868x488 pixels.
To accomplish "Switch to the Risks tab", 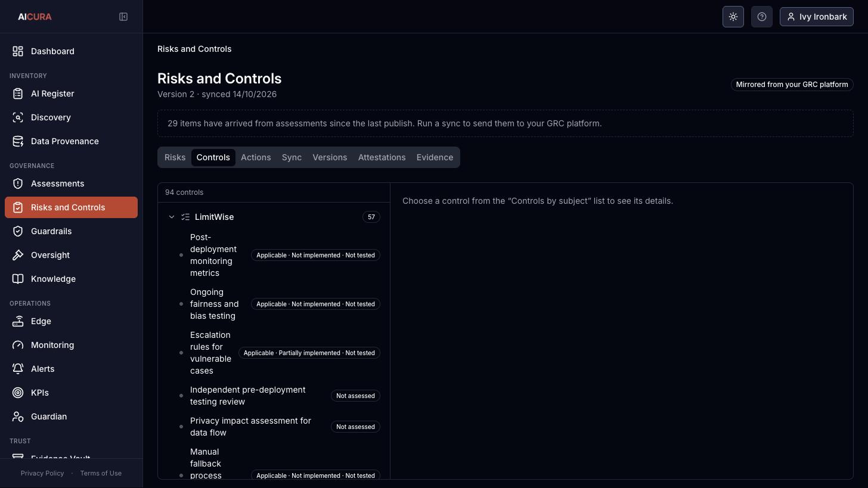I will pos(175,157).
